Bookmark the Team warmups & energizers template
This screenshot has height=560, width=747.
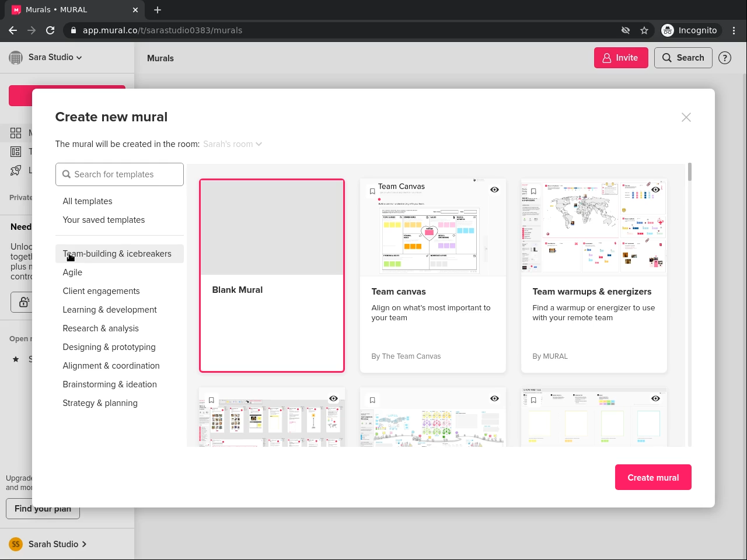[x=533, y=191]
